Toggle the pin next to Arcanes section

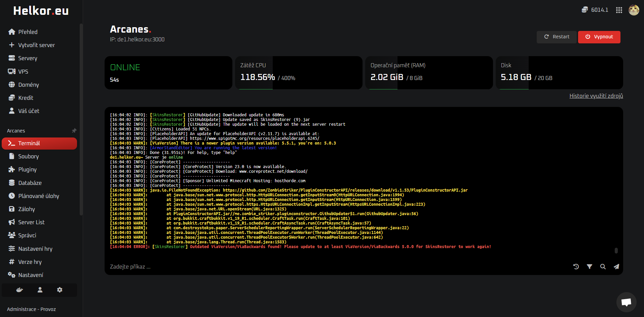pos(74,130)
